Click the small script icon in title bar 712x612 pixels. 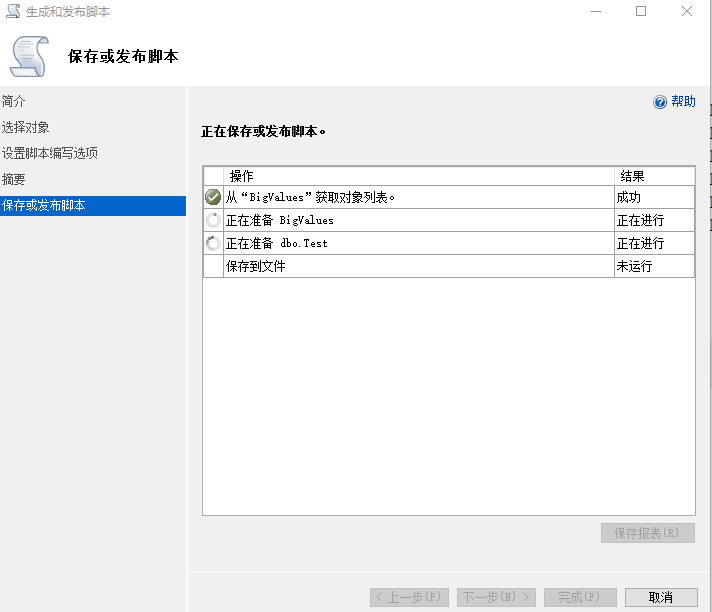click(12, 12)
